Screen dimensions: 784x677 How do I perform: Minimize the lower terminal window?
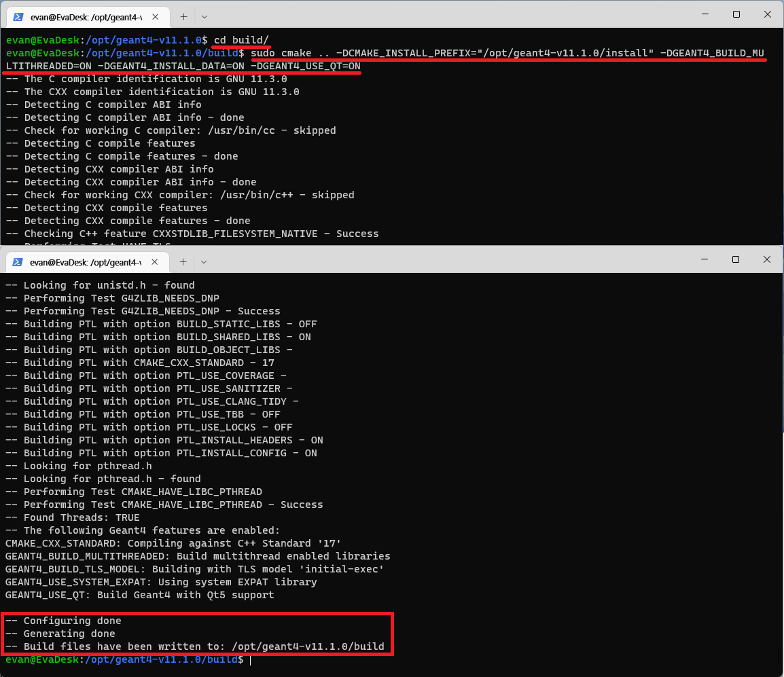click(x=705, y=260)
